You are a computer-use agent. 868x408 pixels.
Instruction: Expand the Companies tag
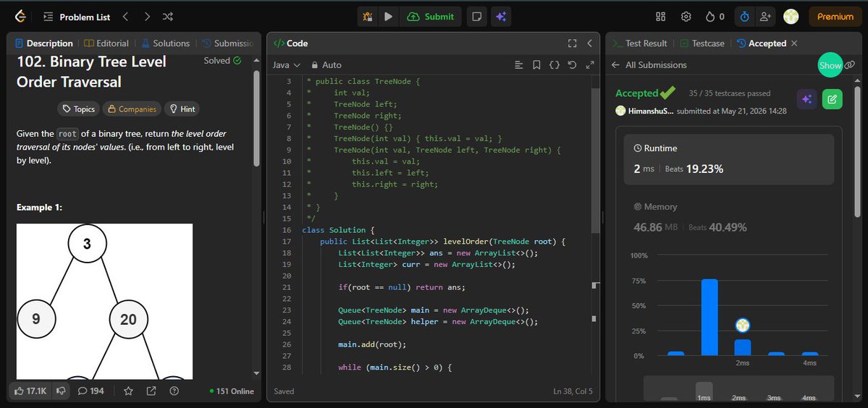click(132, 109)
